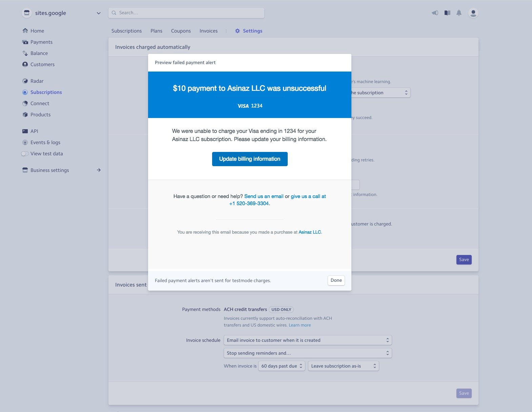
Task: Switch to the Invoices tab
Action: pyautogui.click(x=208, y=31)
